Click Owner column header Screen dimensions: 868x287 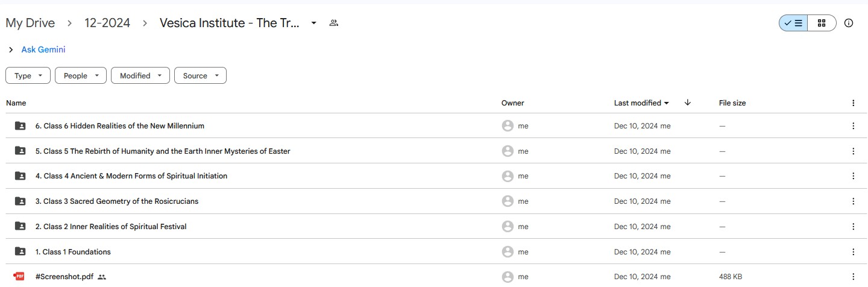point(513,103)
